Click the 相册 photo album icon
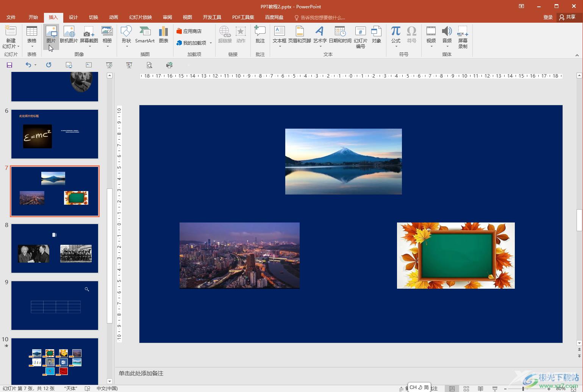This screenshot has width=583, height=392. 107,31
